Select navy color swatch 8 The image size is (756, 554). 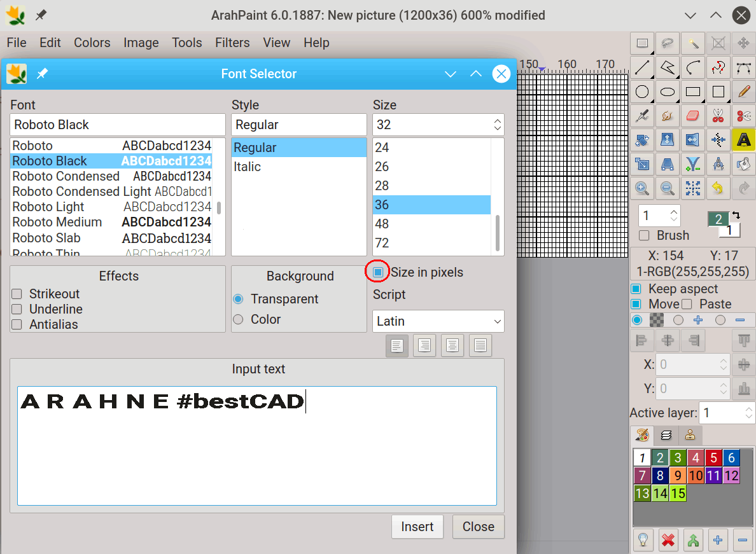(x=660, y=476)
